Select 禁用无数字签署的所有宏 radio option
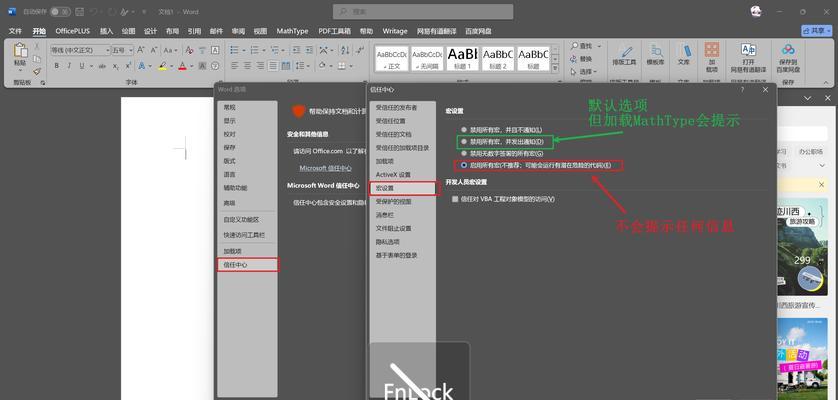This screenshot has height=400, width=838. coord(464,153)
